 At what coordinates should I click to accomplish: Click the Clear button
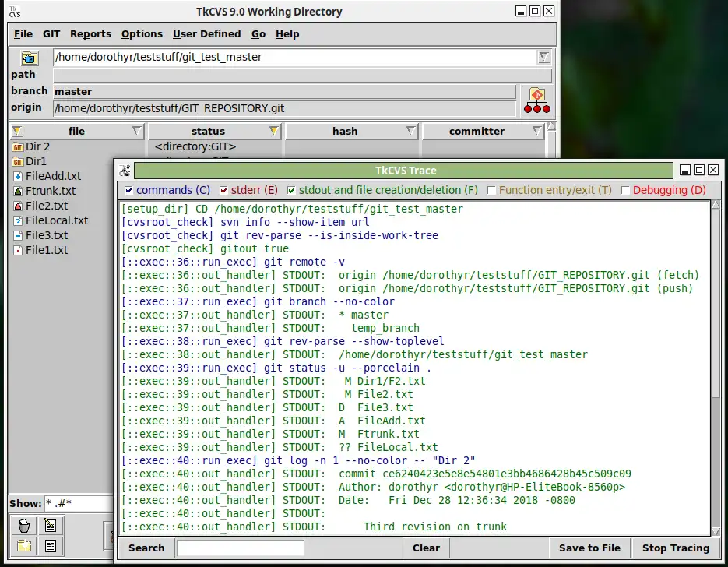point(426,548)
